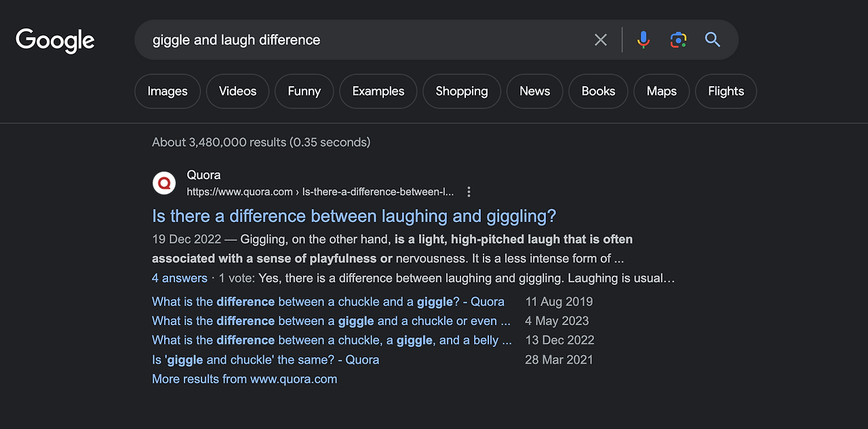Select the Examples filter chip
The width and height of the screenshot is (868, 429).
click(378, 91)
